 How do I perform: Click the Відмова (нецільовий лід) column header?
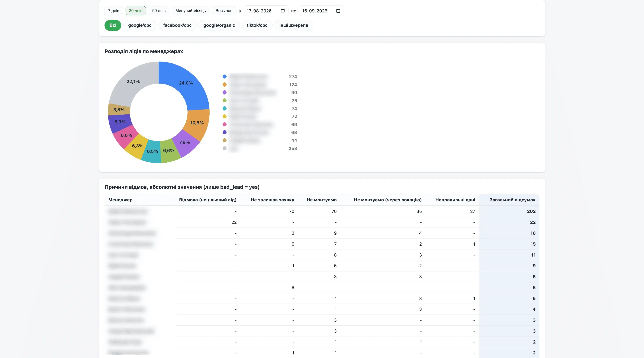pyautogui.click(x=208, y=200)
